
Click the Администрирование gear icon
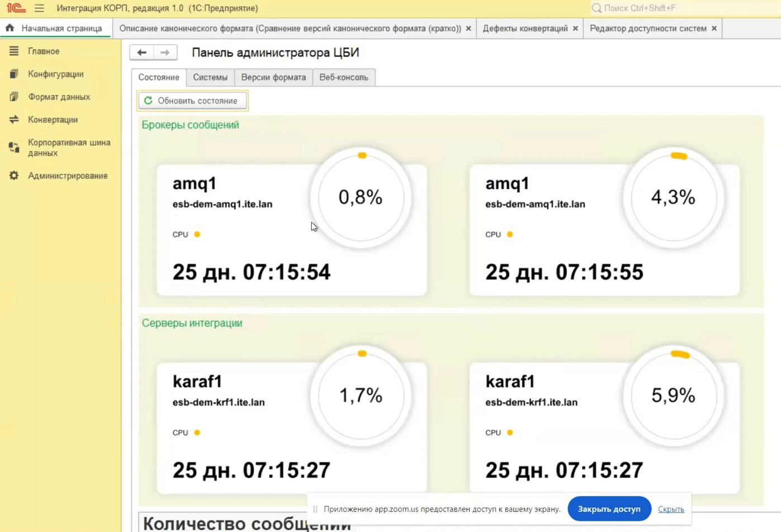[x=14, y=175]
